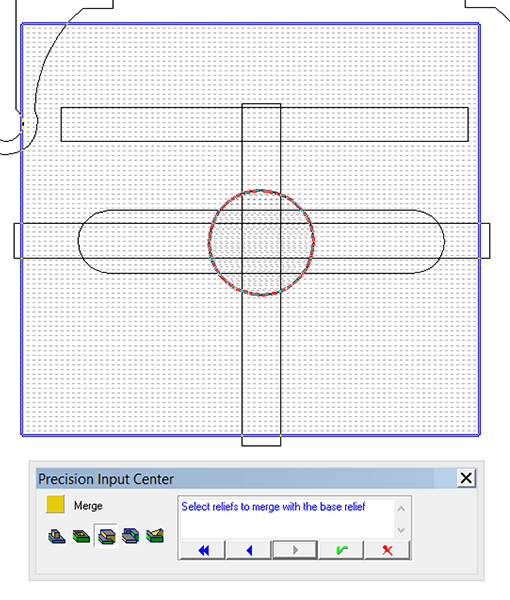Click the 'Select reliefs to merge' prompt text
Viewport: 510px width, 600px height.
pyautogui.click(x=273, y=507)
